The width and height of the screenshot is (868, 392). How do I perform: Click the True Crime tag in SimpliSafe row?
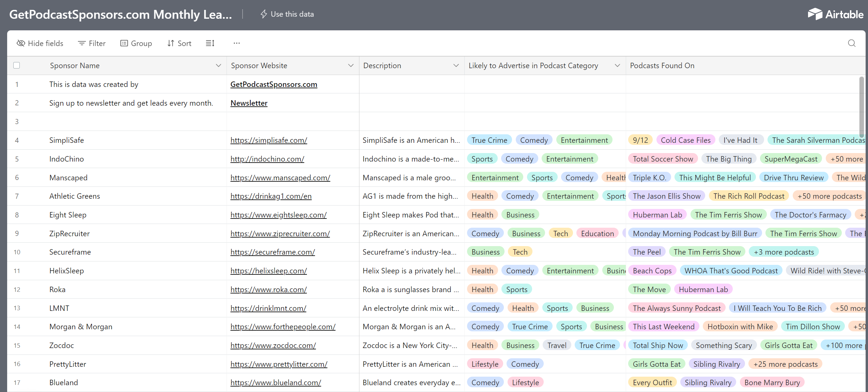[x=489, y=140]
